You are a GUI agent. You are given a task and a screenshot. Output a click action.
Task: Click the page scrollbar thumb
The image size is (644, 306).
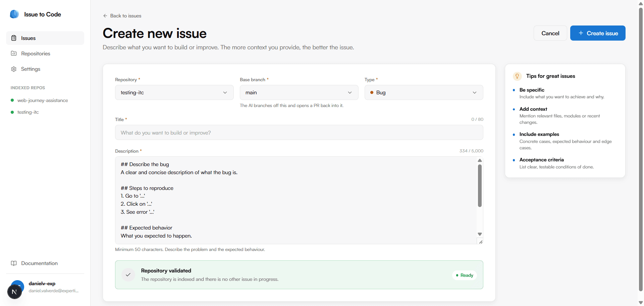coord(641,149)
